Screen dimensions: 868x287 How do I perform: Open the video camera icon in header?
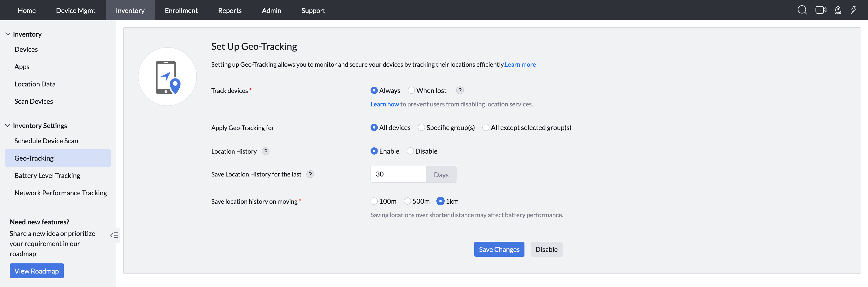(820, 10)
